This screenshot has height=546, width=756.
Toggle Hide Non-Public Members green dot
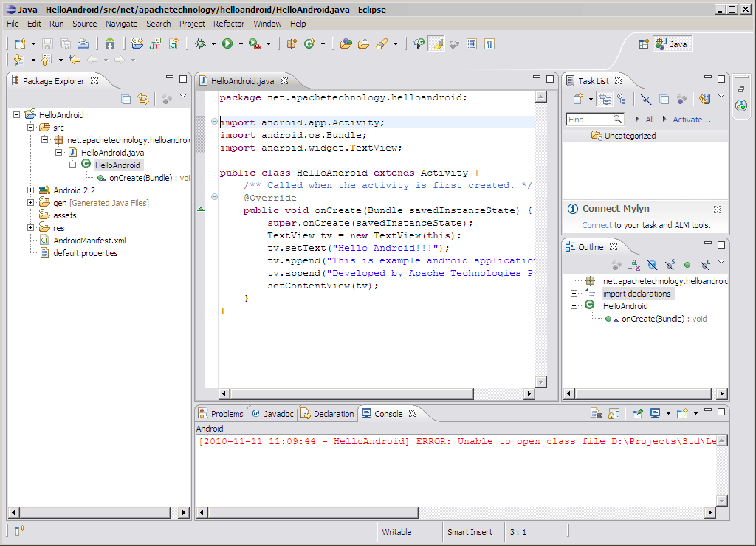pyautogui.click(x=687, y=265)
